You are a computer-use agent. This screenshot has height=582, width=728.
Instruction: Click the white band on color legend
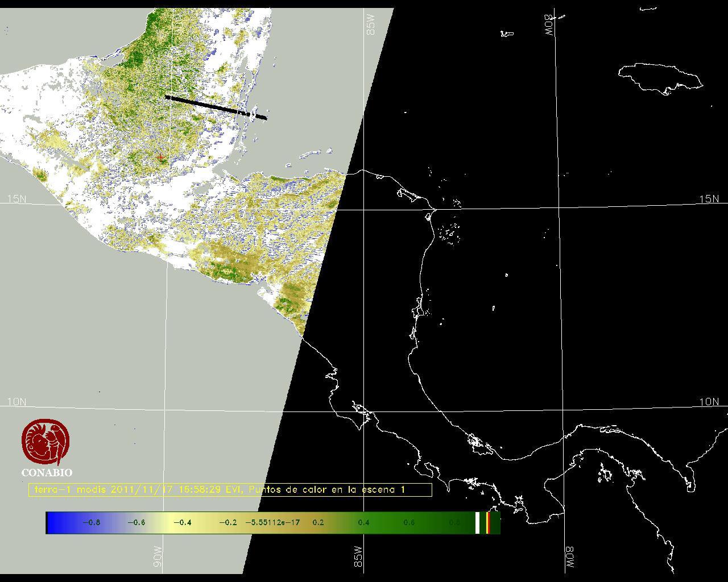tap(478, 523)
